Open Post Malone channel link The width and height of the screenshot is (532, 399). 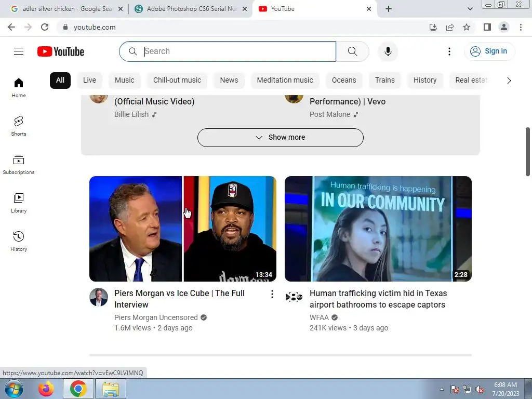pos(330,114)
